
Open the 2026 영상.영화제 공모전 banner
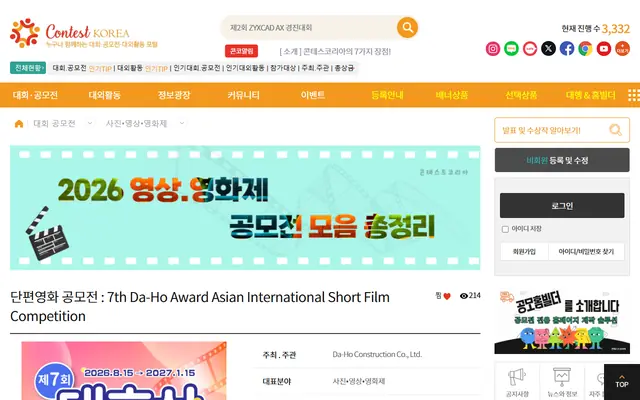(x=245, y=208)
